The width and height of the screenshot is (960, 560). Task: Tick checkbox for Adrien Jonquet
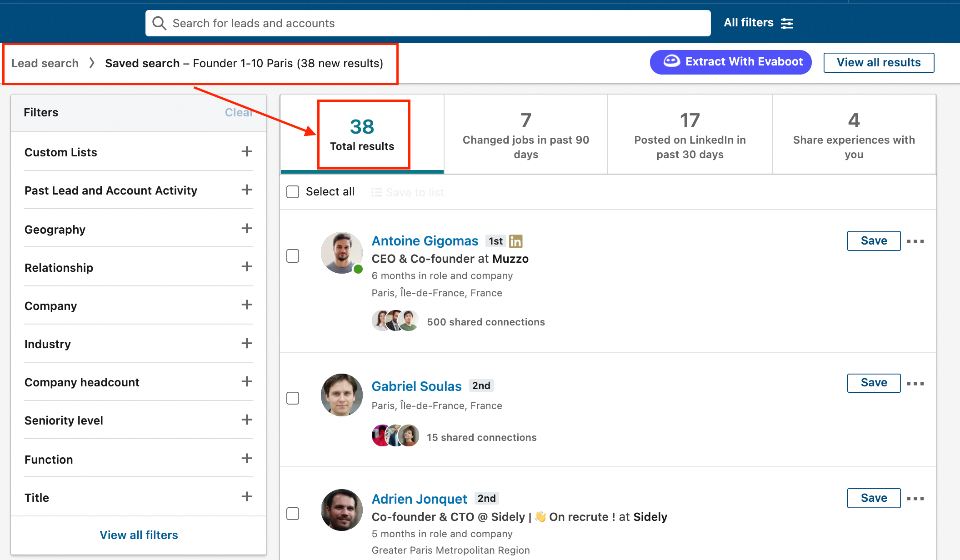(x=293, y=514)
